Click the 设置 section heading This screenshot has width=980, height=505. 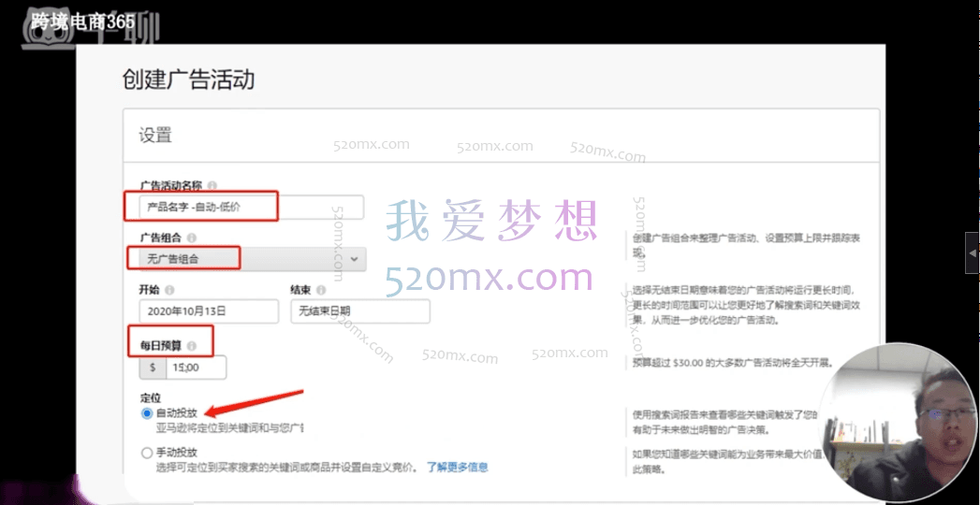coord(155,135)
